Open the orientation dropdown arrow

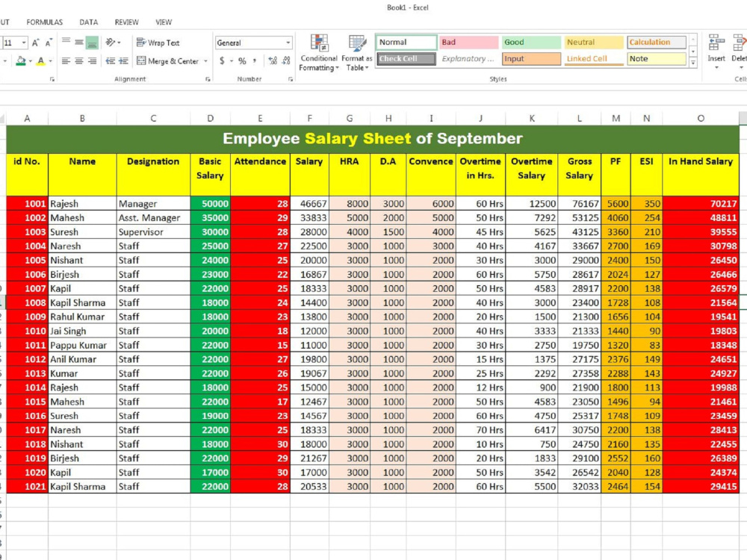coord(119,43)
